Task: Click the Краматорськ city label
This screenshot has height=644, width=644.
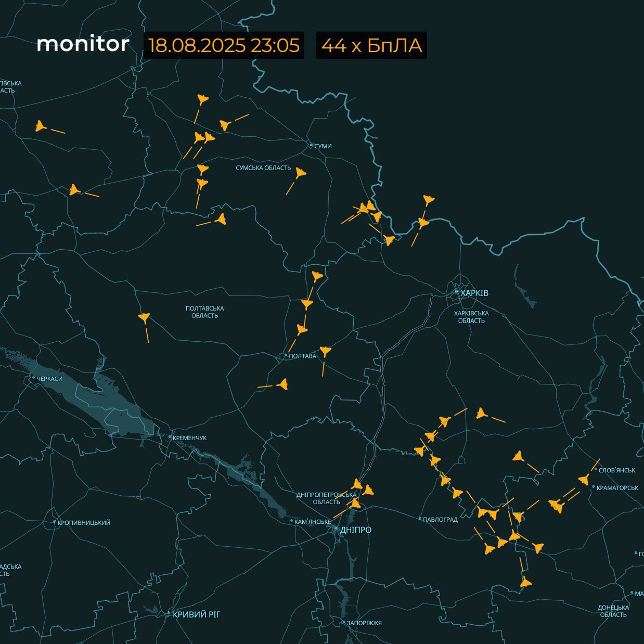Action: [617, 487]
